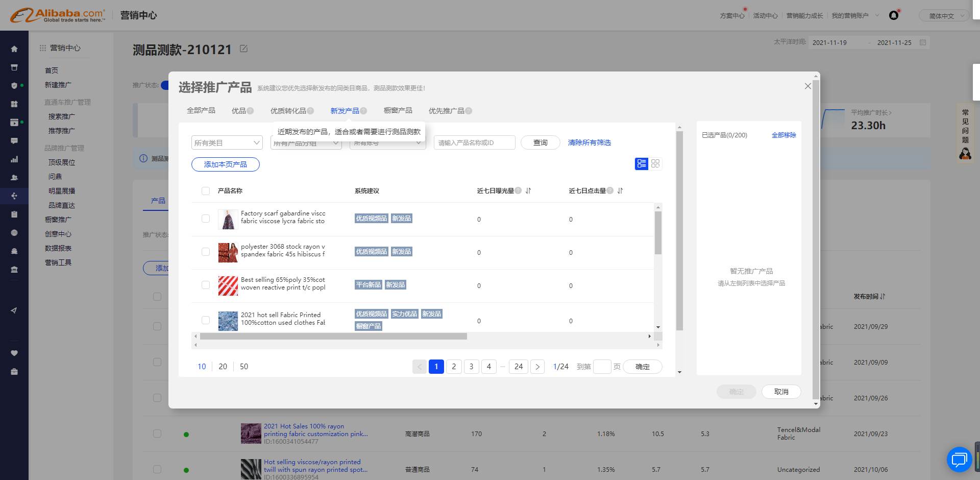Click the 取消 cancel button

(x=781, y=392)
